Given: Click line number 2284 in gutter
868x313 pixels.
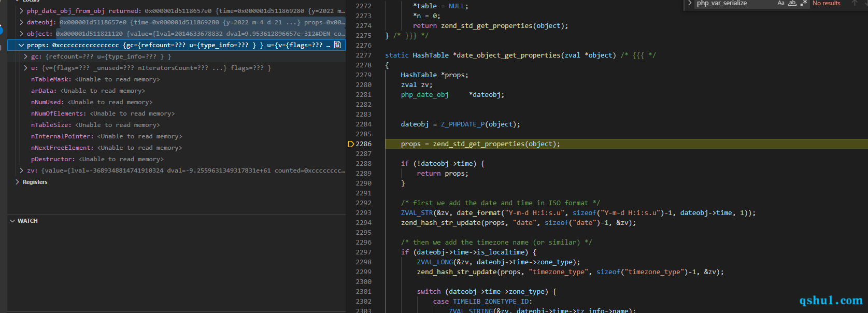Looking at the screenshot, I should coord(364,124).
